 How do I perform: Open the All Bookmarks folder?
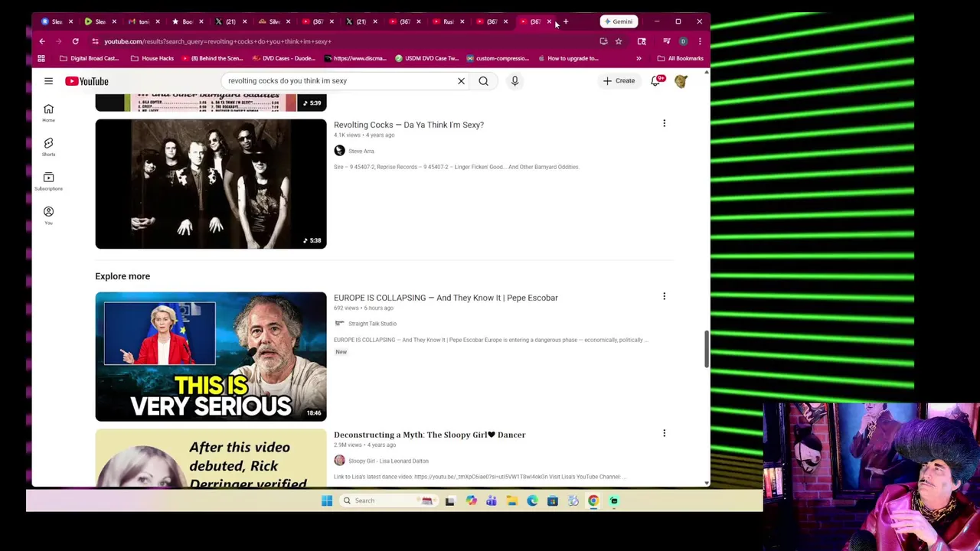[680, 58]
